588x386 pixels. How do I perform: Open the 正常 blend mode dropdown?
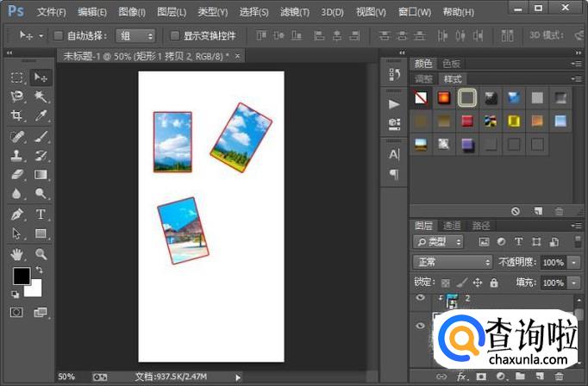coord(452,262)
